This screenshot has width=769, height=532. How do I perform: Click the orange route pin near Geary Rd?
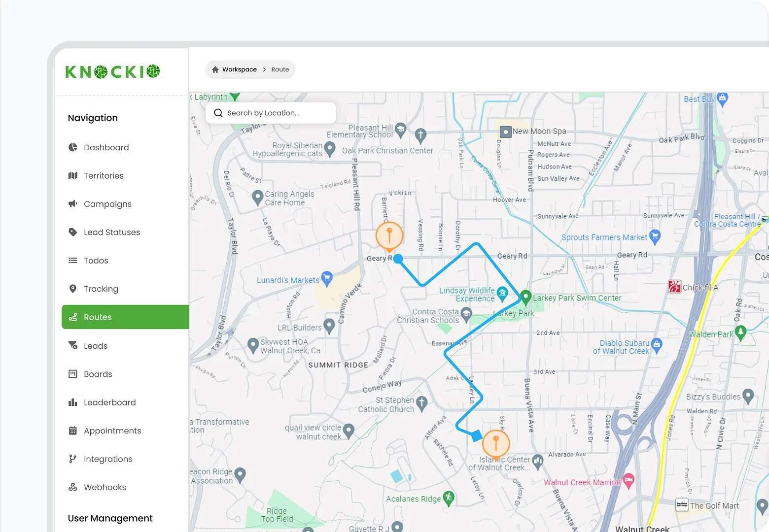(389, 236)
